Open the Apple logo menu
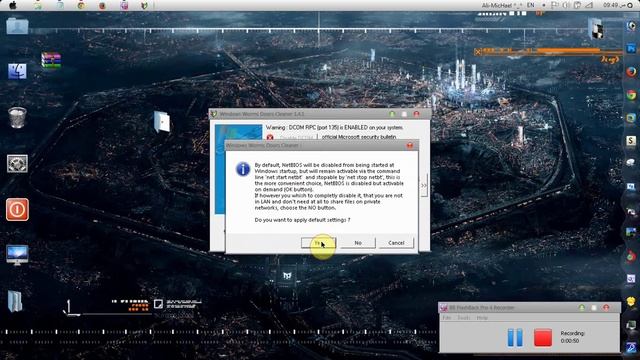Image resolution: width=640 pixels, height=360 pixels. (13, 5)
